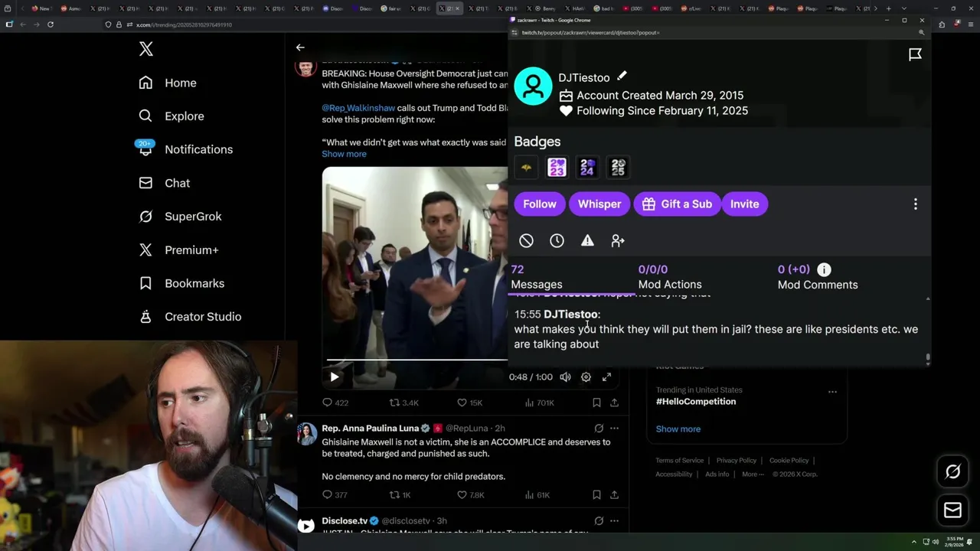Expand tweet with Show more link
The width and height of the screenshot is (980, 551).
(344, 154)
